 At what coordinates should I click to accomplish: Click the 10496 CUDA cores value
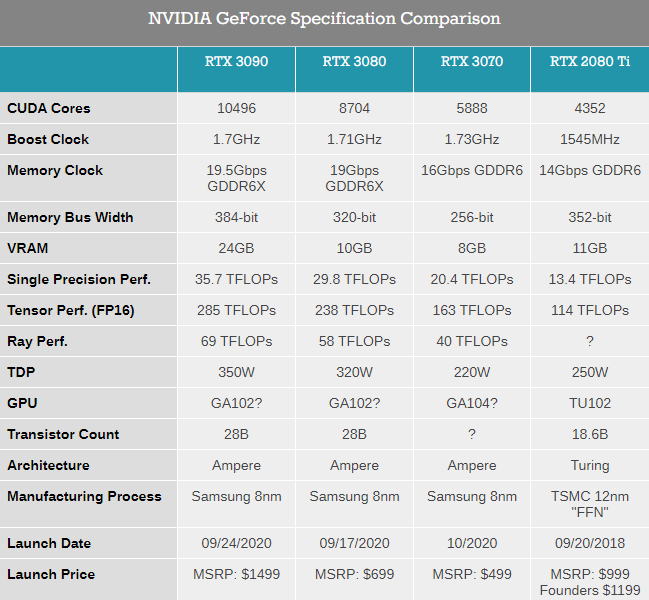pyautogui.click(x=236, y=108)
